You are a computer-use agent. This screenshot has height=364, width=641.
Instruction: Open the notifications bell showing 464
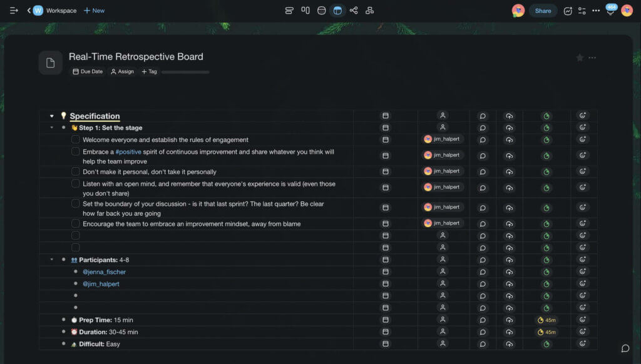(x=610, y=11)
